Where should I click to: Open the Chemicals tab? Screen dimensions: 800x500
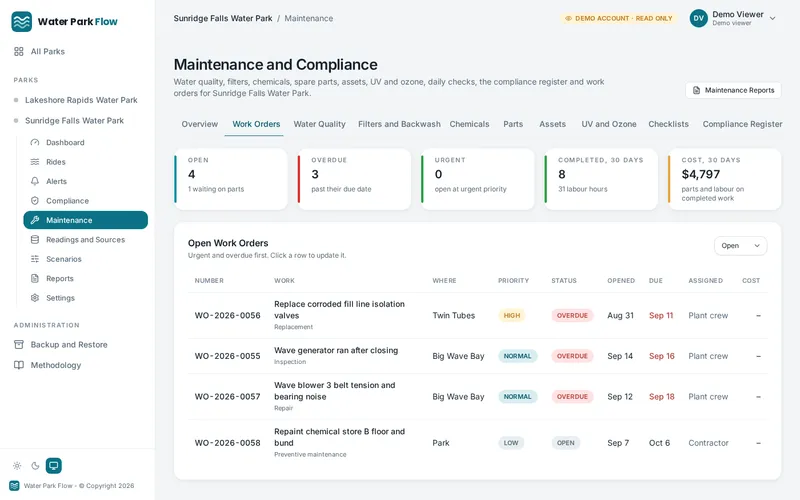(x=469, y=124)
